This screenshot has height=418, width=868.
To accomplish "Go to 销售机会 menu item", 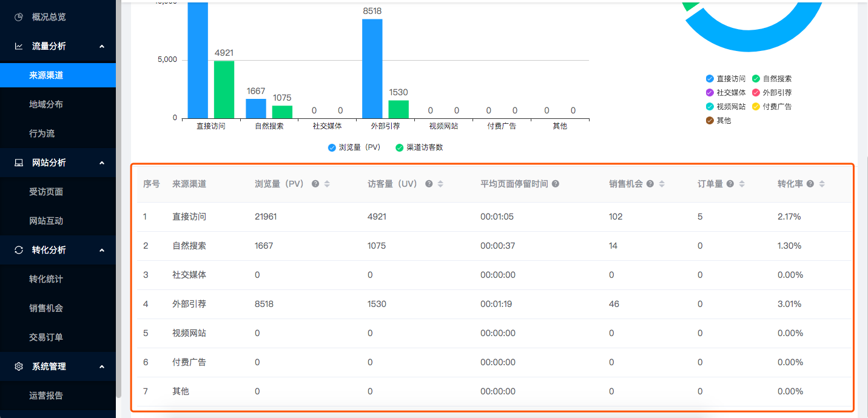I will click(x=46, y=308).
